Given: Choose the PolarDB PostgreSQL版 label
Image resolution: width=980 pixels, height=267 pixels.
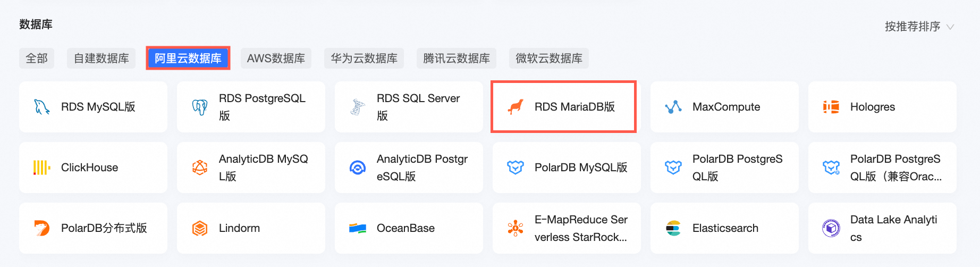Looking at the screenshot, I should pyautogui.click(x=738, y=168).
